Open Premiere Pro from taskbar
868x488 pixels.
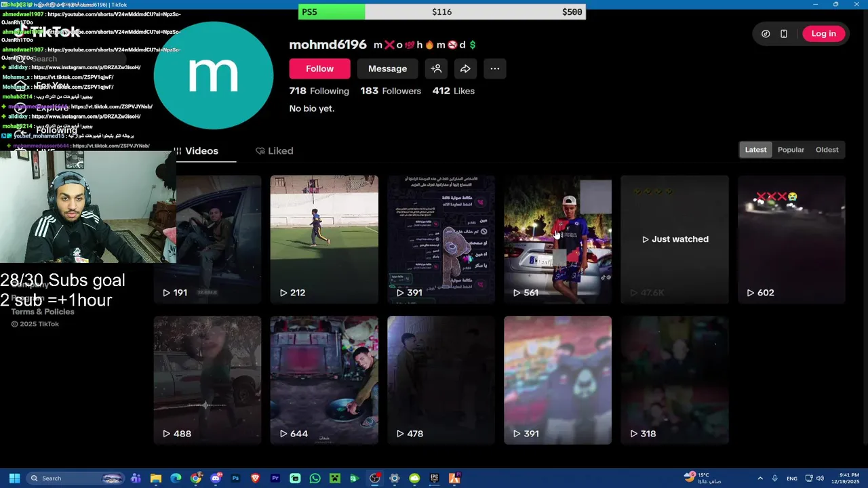click(x=275, y=479)
